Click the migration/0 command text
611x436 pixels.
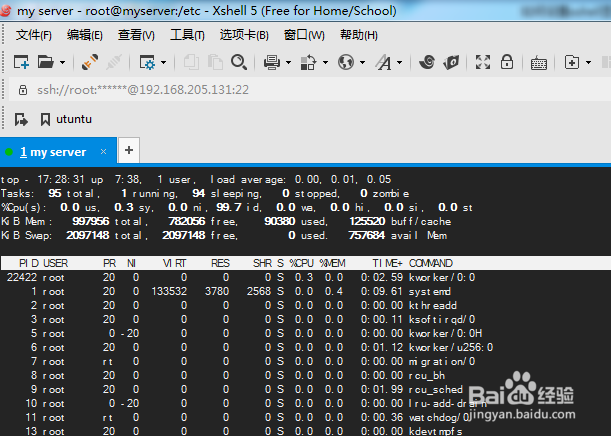[442, 362]
